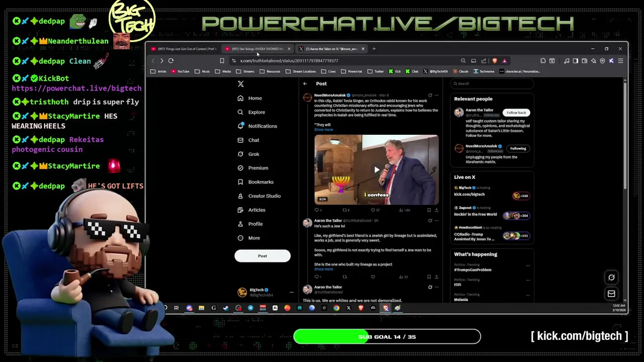Image resolution: width=644 pixels, height=362 pixels.
Task: Open Google Chrome from the taskbar
Action: (x=336, y=308)
